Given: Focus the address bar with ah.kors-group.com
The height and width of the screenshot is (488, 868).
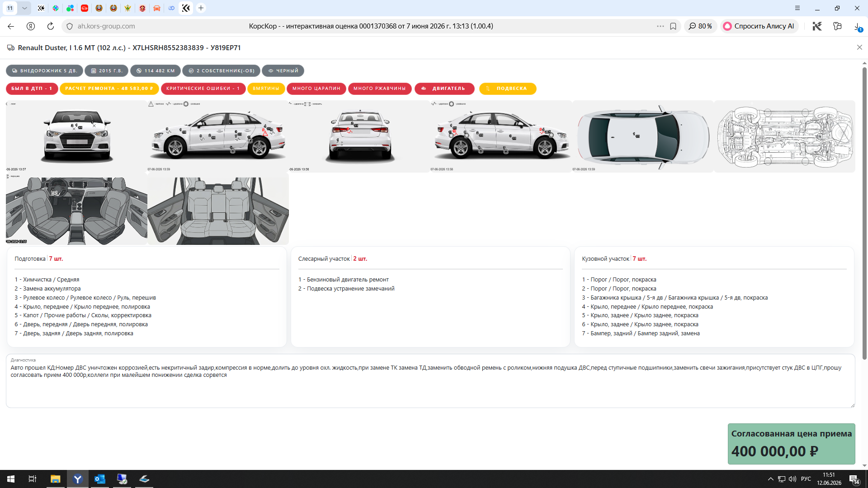Looking at the screenshot, I should click(x=106, y=26).
